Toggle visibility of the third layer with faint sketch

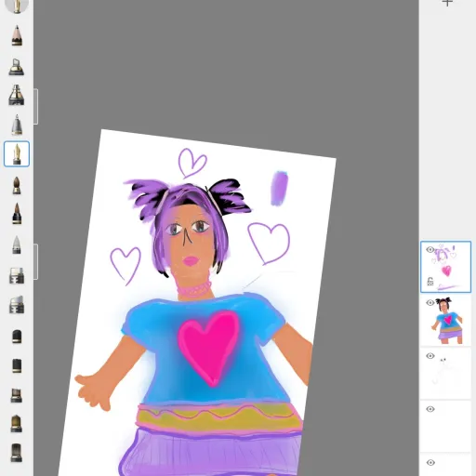click(430, 356)
